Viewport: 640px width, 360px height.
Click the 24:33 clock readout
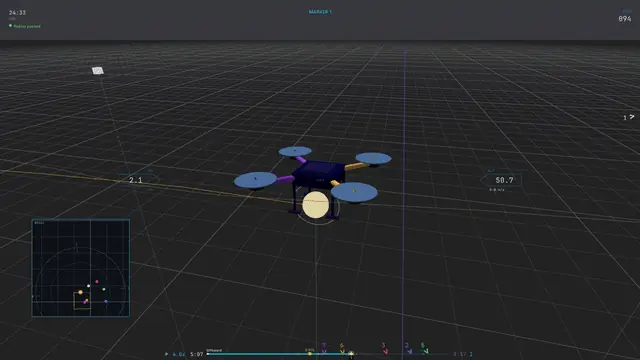(x=17, y=13)
